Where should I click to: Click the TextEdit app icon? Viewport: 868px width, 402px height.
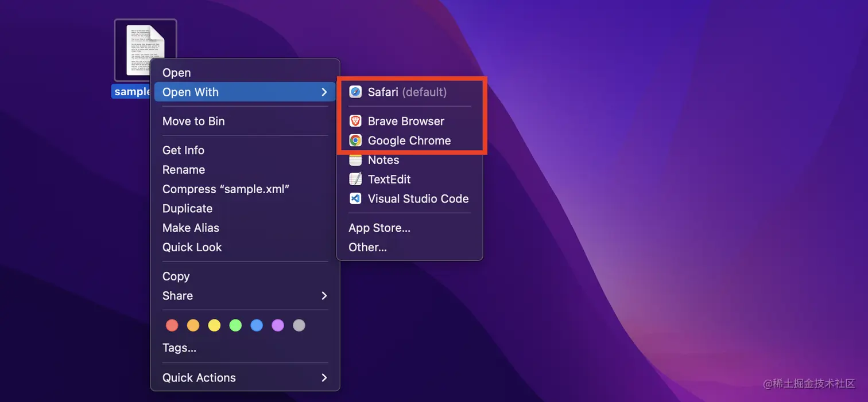click(x=355, y=179)
